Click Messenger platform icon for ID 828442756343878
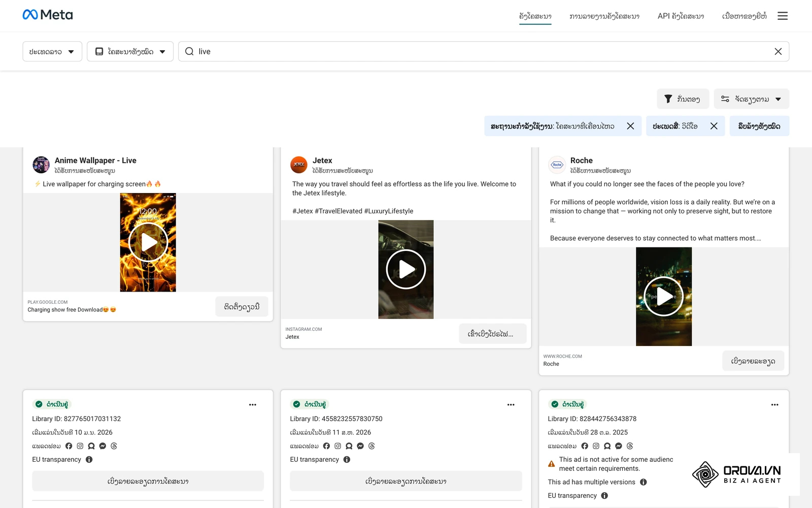Image resolution: width=812 pixels, height=508 pixels. (619, 446)
